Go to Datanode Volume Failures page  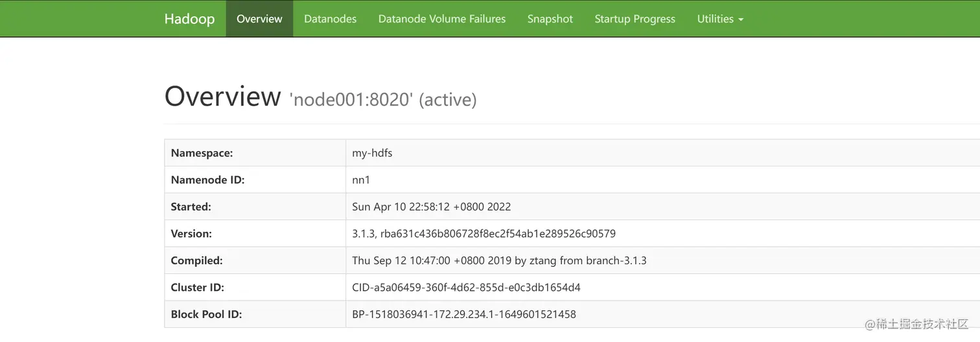coord(442,19)
